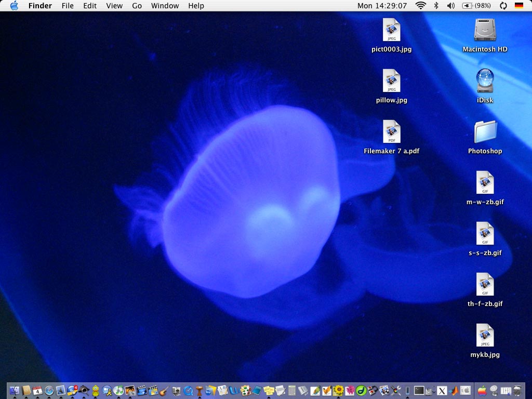This screenshot has height=399, width=532.
Task: Open Dreamweaver from the Dock
Action: 361,390
